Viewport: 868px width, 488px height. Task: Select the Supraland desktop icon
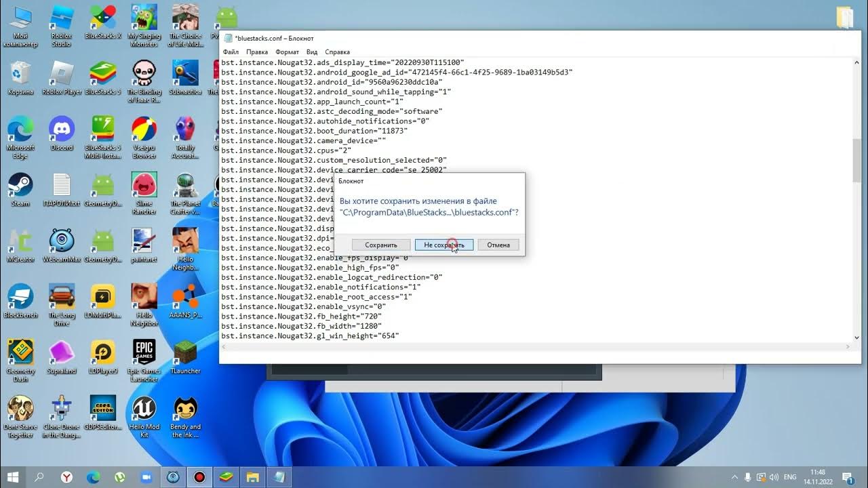pos(62,357)
